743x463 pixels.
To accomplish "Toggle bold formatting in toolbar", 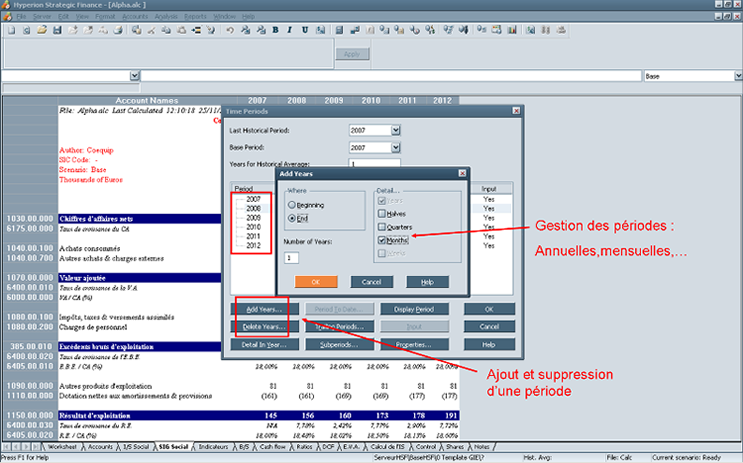I will [275, 30].
